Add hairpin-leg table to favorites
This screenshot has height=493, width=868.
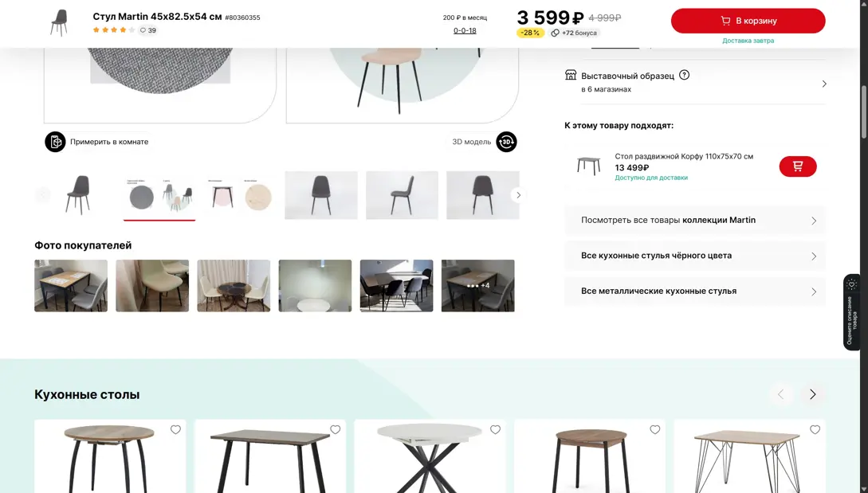tap(815, 430)
